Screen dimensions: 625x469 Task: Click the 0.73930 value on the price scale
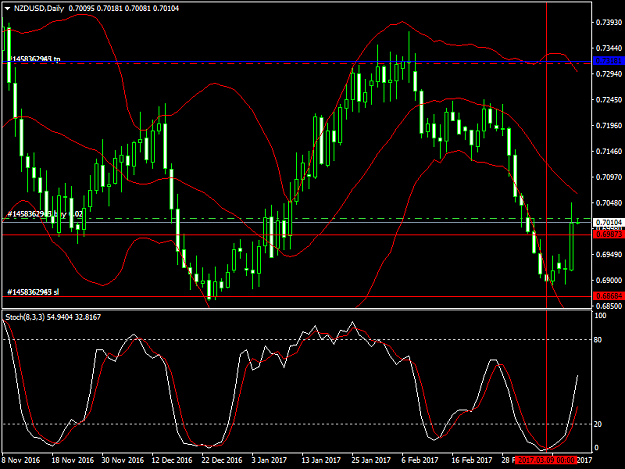click(609, 22)
